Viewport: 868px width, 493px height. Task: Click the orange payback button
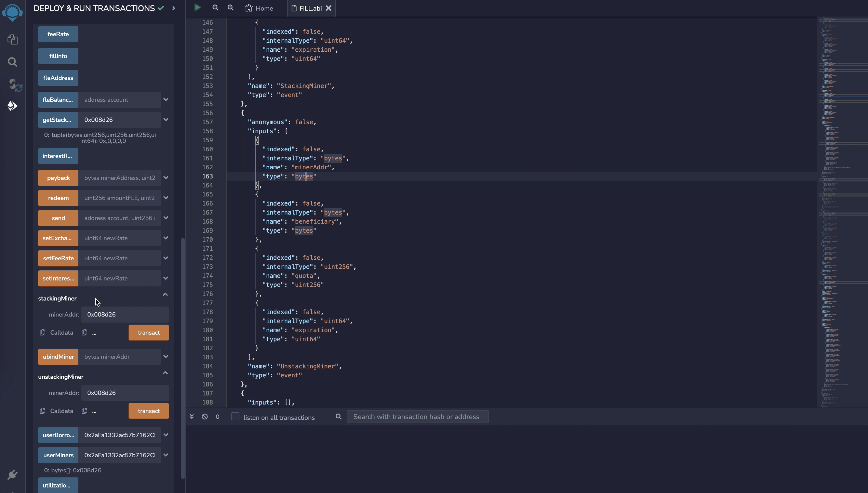point(58,178)
